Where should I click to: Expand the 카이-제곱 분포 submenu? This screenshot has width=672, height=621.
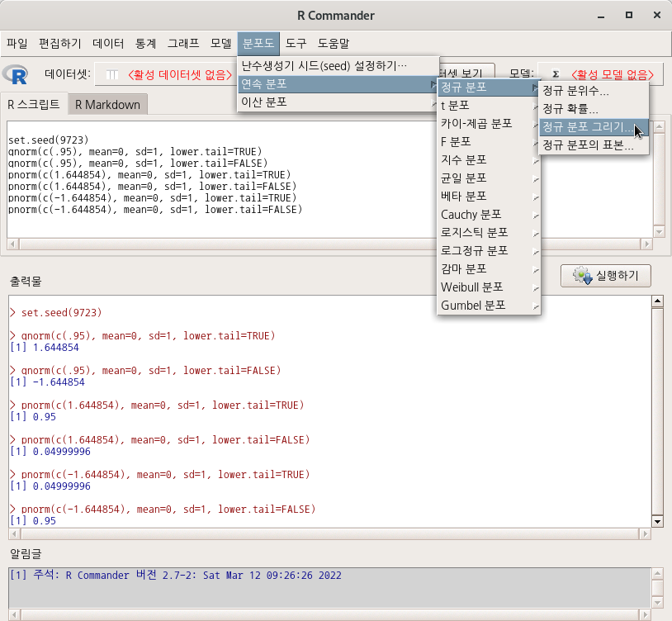click(489, 124)
